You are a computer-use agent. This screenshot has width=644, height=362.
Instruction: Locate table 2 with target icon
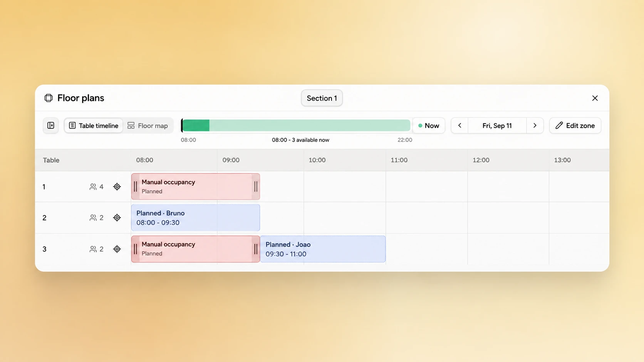(117, 218)
